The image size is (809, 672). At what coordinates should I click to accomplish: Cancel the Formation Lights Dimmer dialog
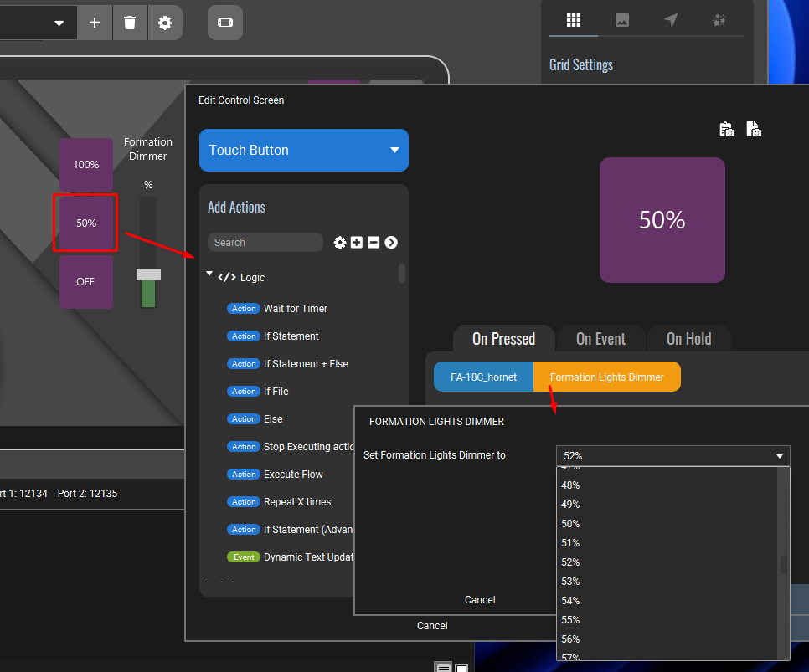[480, 600]
